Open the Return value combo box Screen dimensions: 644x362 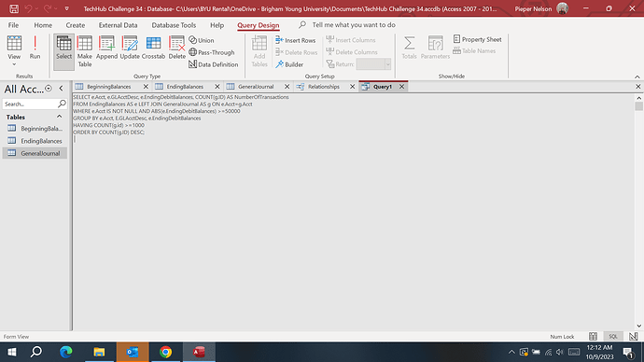coord(373,64)
